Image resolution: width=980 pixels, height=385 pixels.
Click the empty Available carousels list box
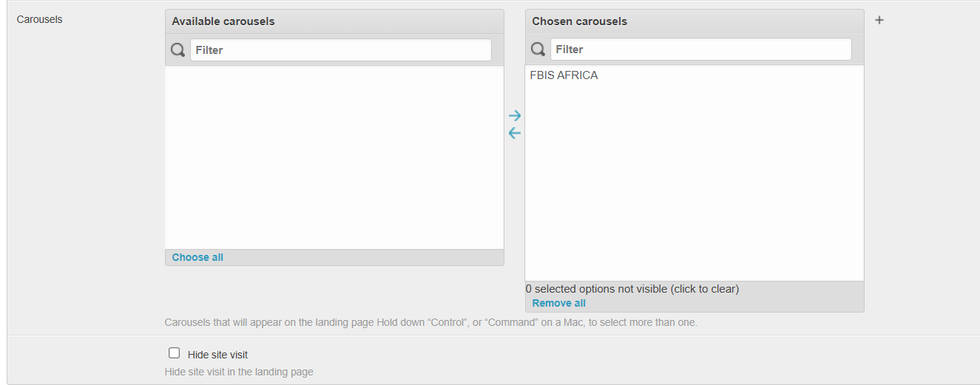334,157
